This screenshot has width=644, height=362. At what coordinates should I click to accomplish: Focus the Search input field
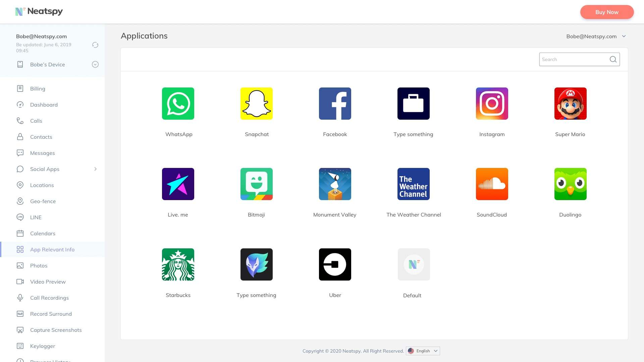573,59
